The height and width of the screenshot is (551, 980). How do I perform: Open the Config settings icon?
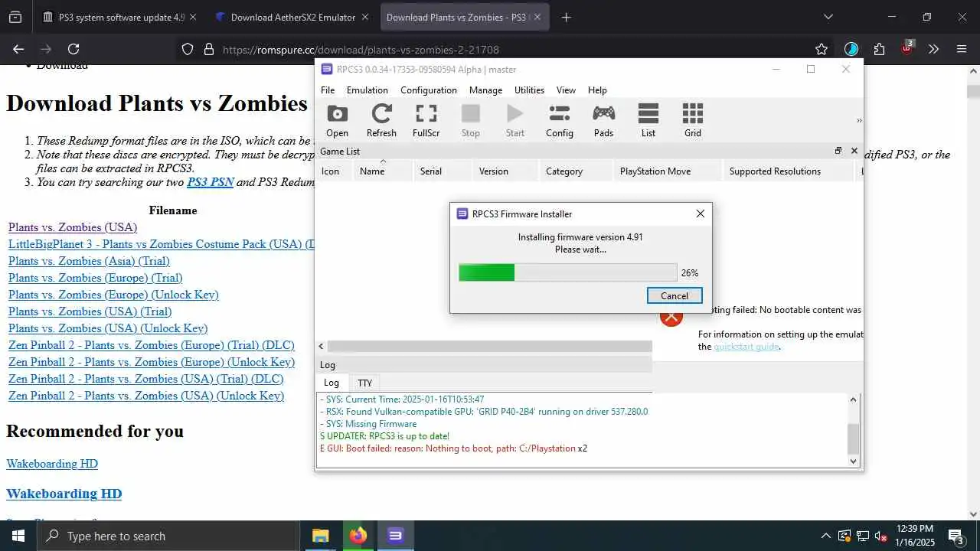559,121
